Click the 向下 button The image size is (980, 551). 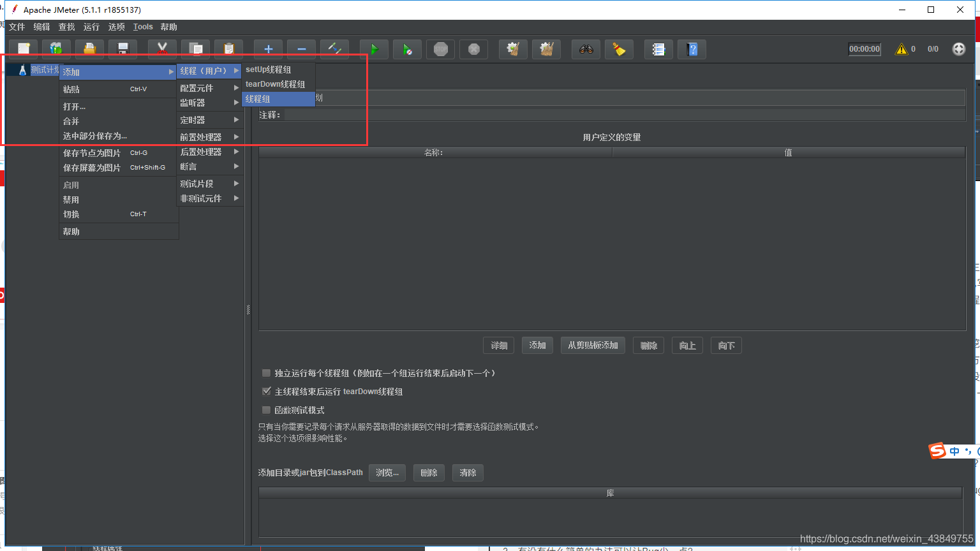(x=726, y=346)
